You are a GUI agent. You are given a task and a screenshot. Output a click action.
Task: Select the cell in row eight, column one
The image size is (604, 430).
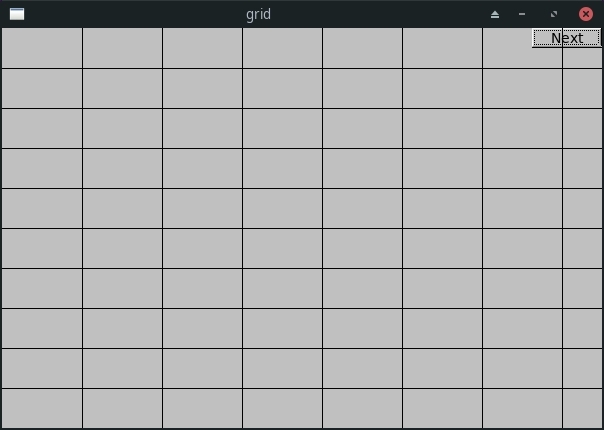click(x=42, y=329)
